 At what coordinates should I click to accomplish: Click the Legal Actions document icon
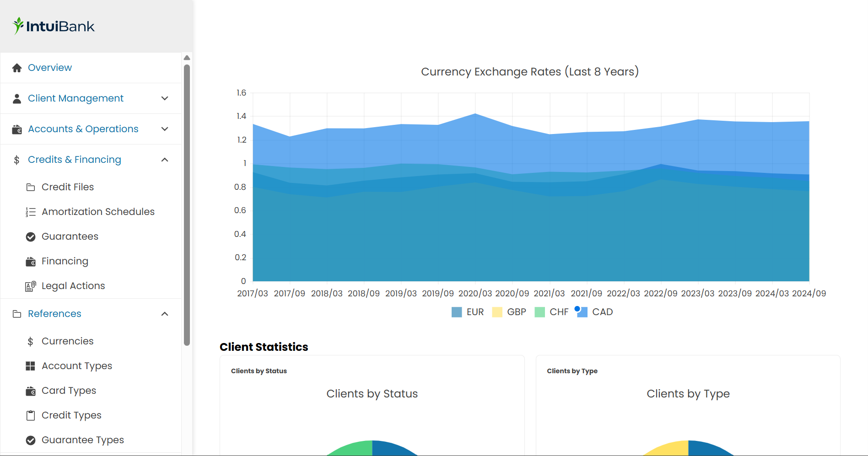[31, 286]
